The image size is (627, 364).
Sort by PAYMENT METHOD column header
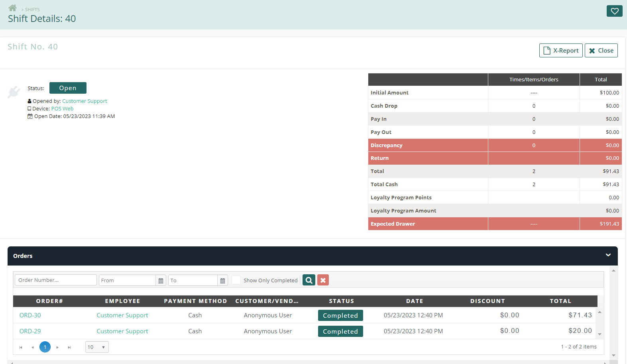pyautogui.click(x=195, y=301)
